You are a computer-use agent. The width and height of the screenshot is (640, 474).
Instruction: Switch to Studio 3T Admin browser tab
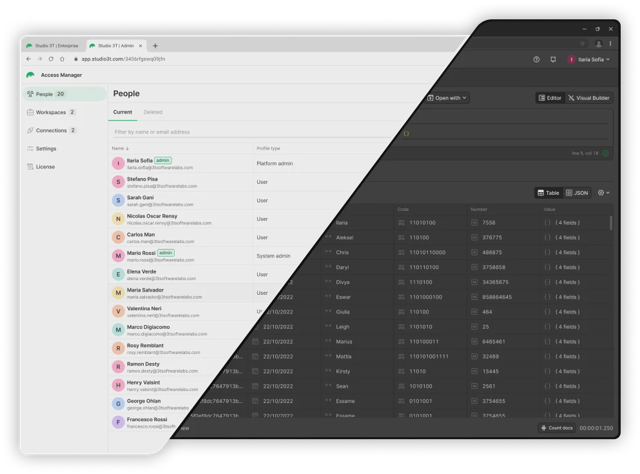point(117,46)
